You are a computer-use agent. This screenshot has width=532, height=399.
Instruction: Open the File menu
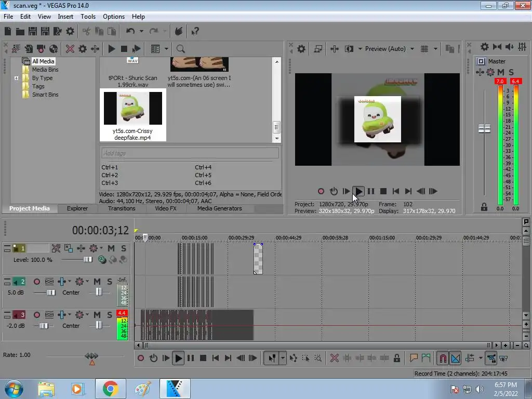coord(8,17)
